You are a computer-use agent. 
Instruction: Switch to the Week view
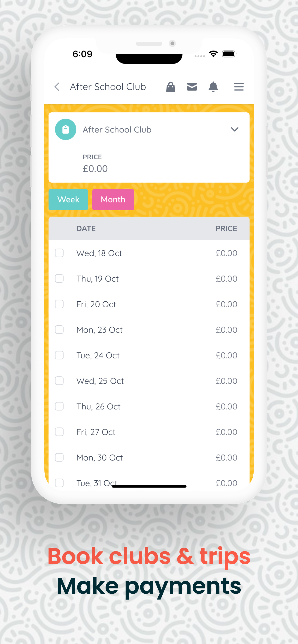(x=68, y=200)
